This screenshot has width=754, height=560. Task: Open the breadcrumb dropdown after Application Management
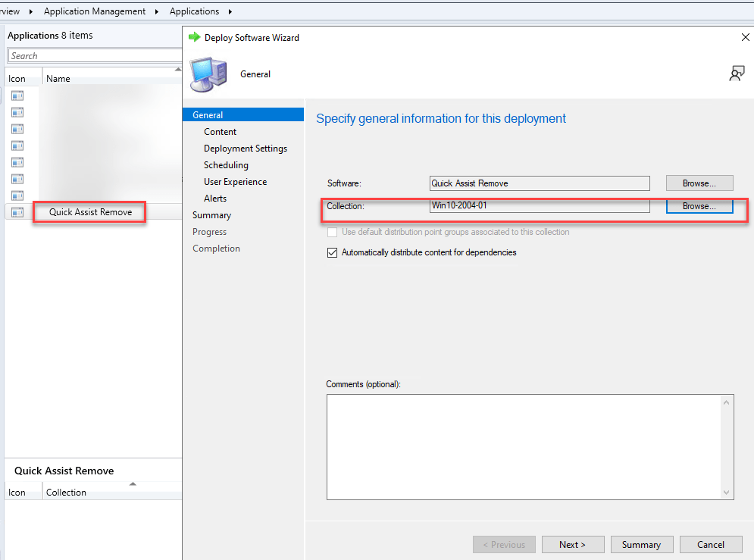point(157,11)
